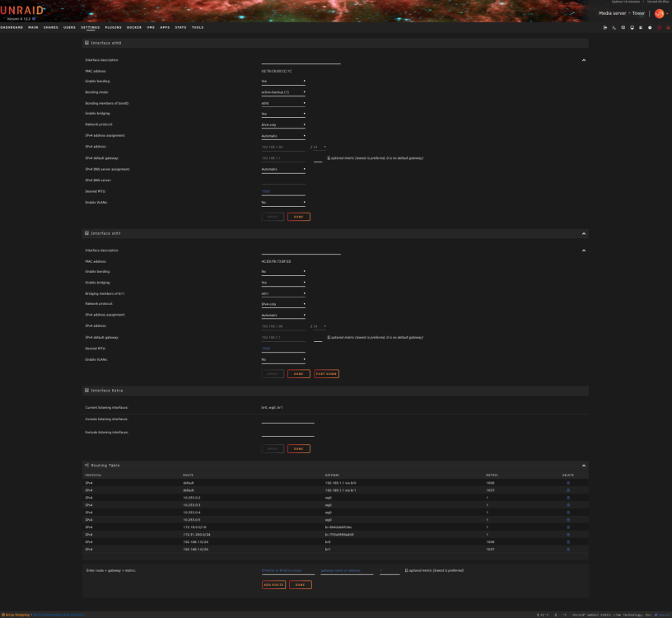Open the Tools menu tab
Image resolution: width=672 pixels, height=618 pixels.
pyautogui.click(x=198, y=27)
